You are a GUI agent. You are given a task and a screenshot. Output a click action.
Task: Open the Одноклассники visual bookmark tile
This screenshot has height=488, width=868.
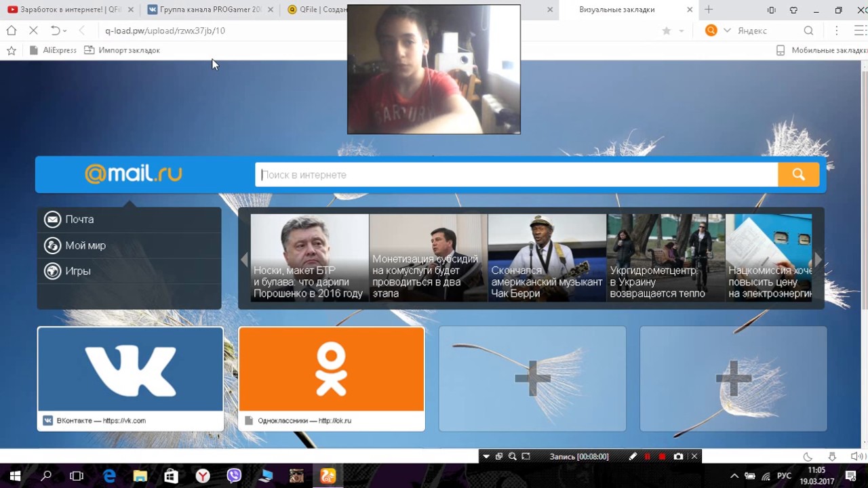point(332,379)
